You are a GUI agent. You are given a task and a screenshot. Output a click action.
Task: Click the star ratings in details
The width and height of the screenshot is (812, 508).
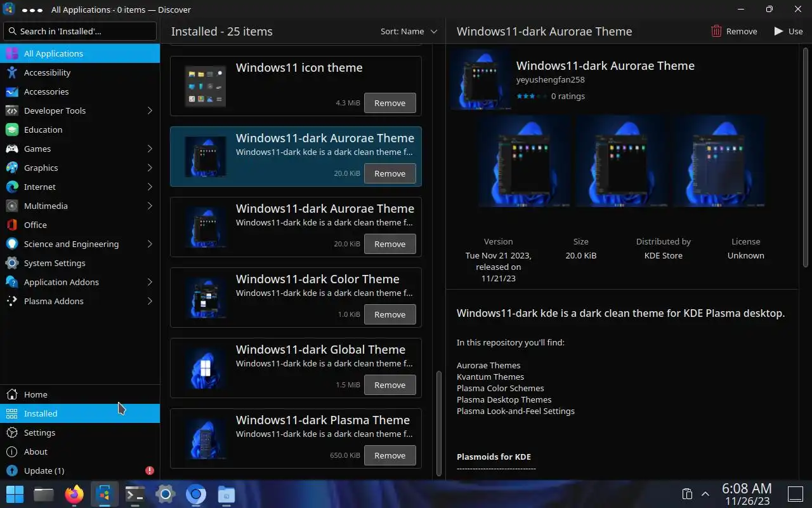click(x=532, y=96)
